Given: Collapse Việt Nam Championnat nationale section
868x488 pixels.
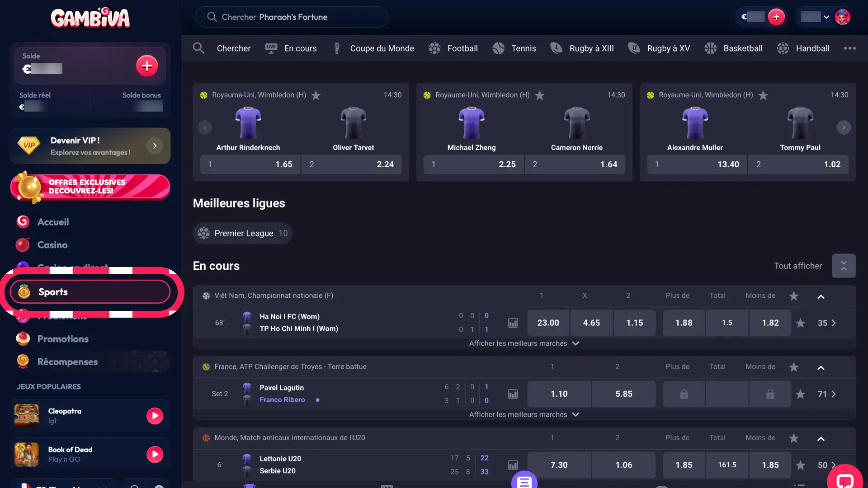Looking at the screenshot, I should pos(821,296).
